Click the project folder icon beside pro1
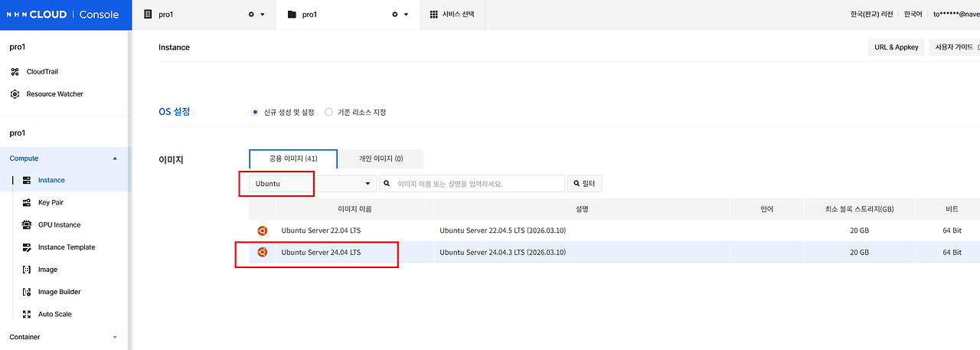980x350 pixels. point(291,15)
